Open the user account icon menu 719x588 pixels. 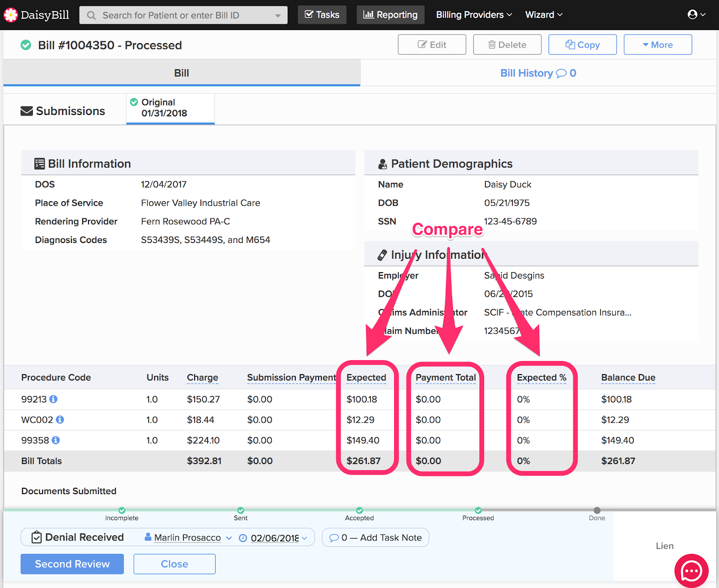(696, 15)
